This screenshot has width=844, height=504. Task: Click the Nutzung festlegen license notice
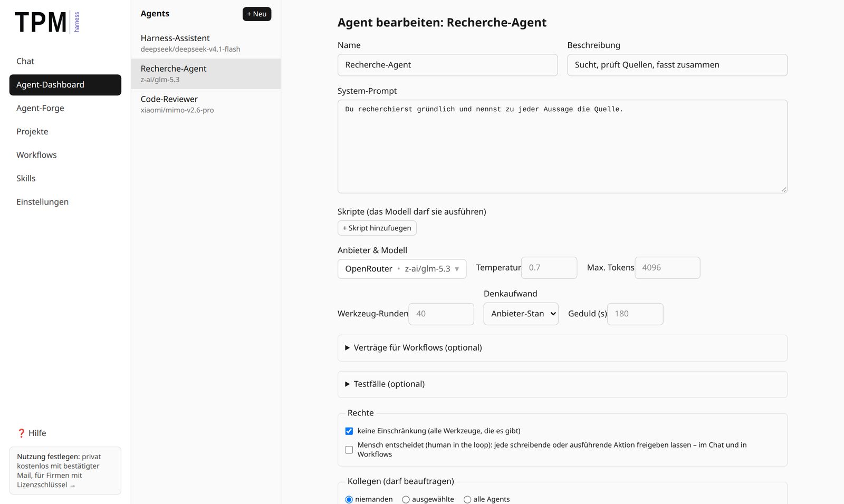tap(65, 471)
